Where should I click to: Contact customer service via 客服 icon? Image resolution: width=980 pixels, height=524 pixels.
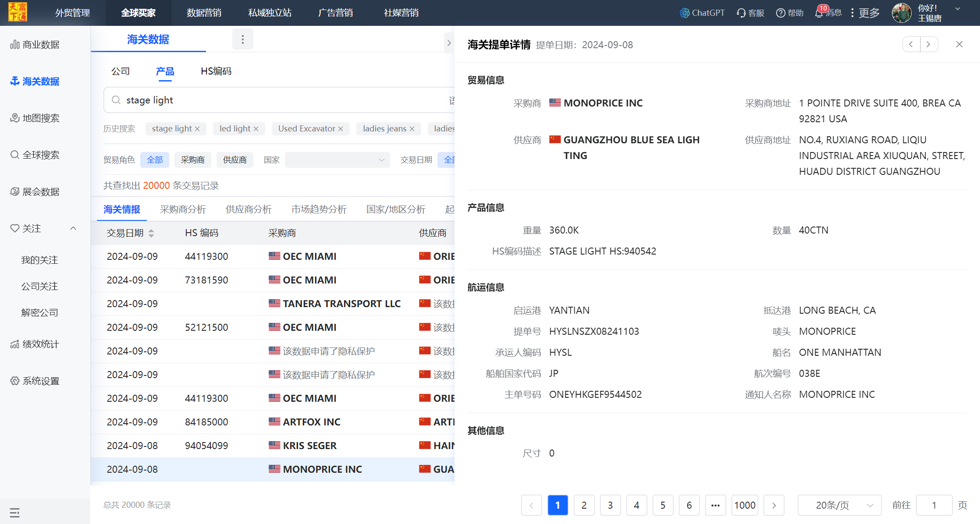[x=750, y=13]
